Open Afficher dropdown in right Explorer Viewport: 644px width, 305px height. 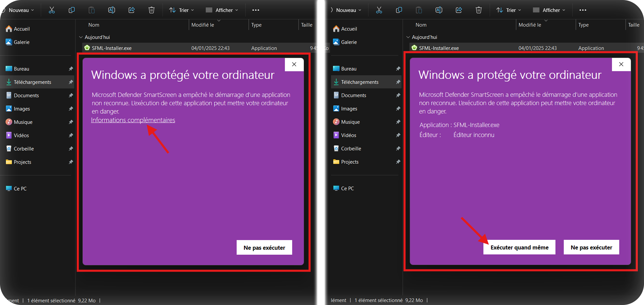pyautogui.click(x=549, y=10)
